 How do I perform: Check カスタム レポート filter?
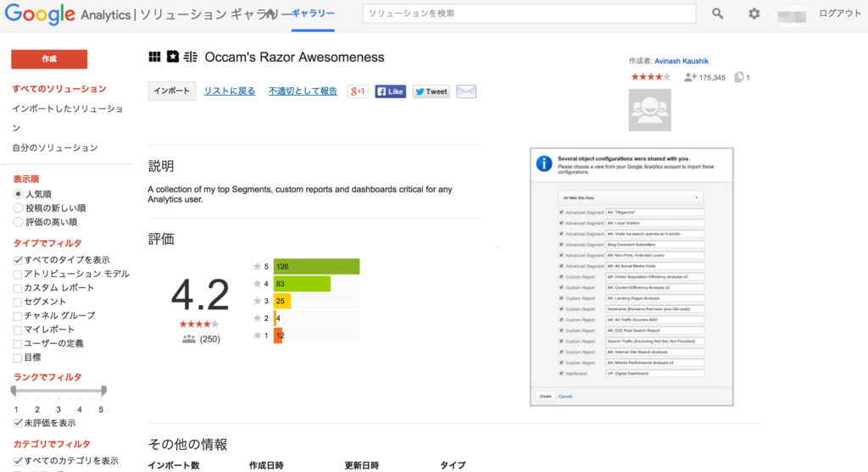pyautogui.click(x=18, y=288)
